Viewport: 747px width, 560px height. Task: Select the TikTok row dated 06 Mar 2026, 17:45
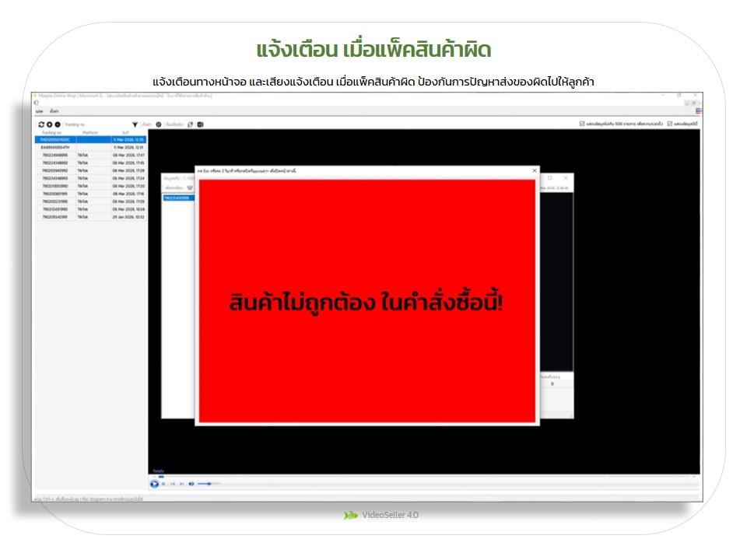click(90, 163)
